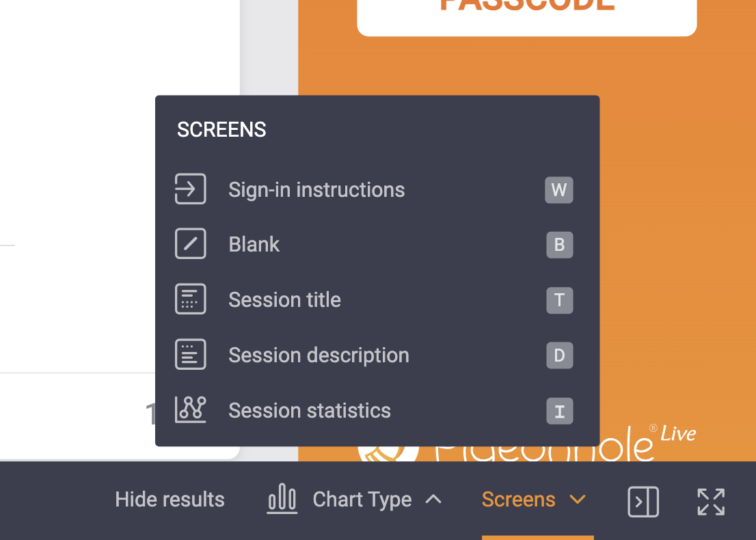
Task: Display the Session statistics screen
Action: click(x=310, y=410)
